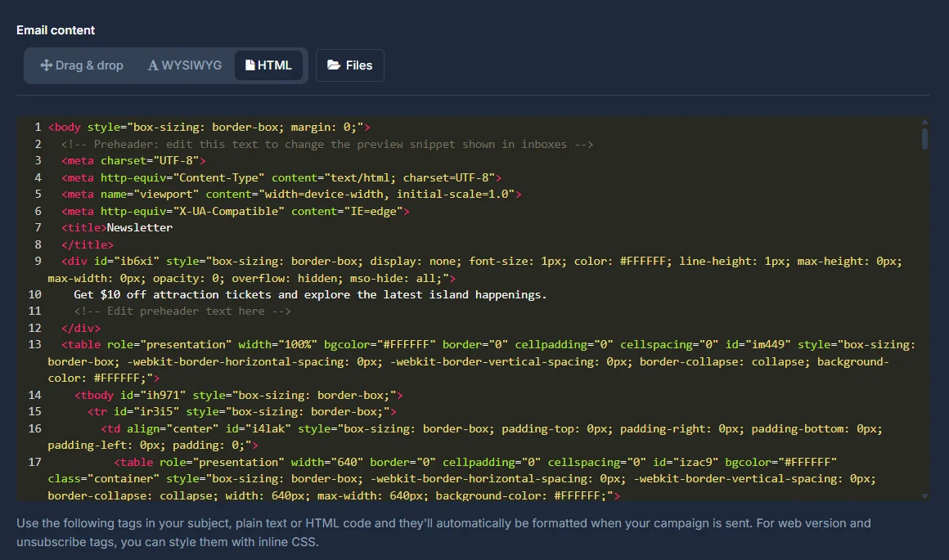Click the table id="izac9" code line
The height and width of the screenshot is (560, 949).
462,478
